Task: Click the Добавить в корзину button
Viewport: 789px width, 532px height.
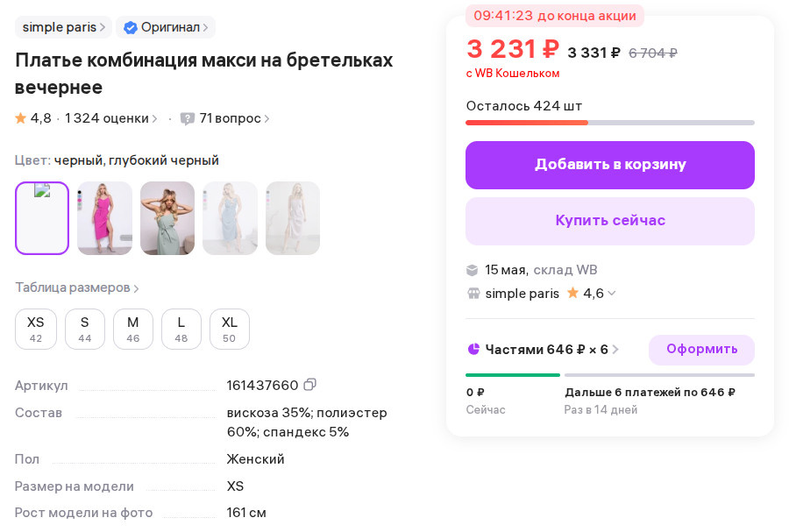Action: (x=609, y=165)
